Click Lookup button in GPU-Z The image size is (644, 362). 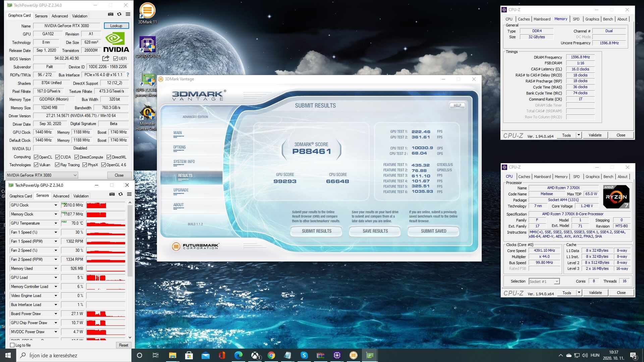(116, 26)
